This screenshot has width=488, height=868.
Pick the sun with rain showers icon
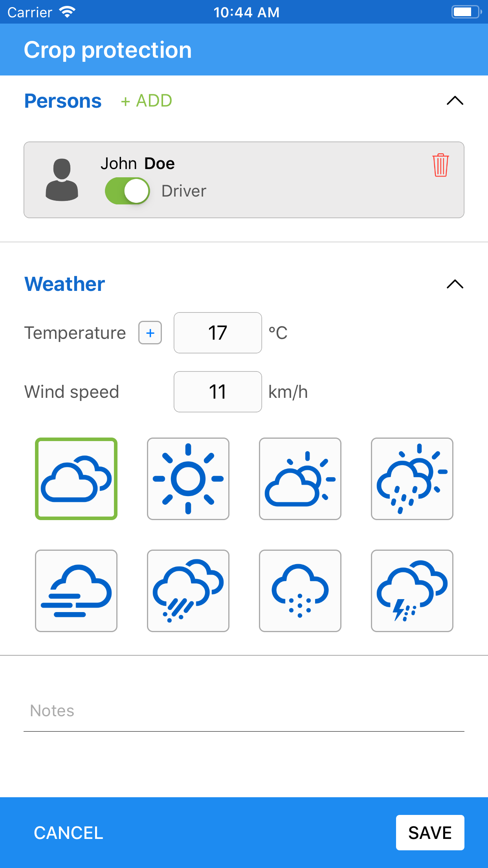(x=412, y=479)
